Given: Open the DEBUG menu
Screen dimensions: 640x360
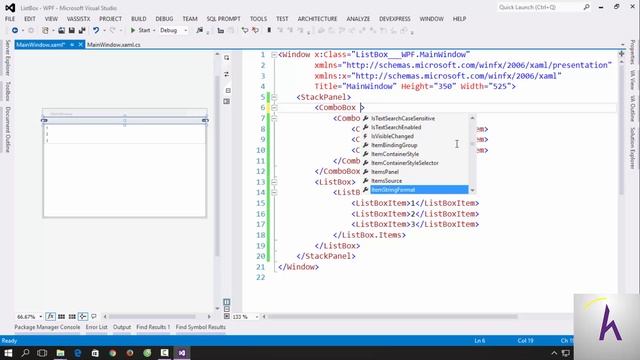Looking at the screenshot, I should pyautogui.click(x=164, y=19).
